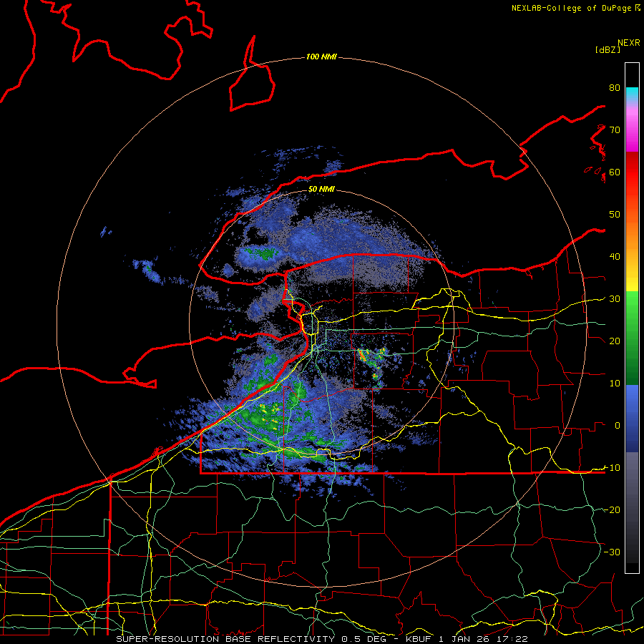
Task: Click the -30 value on the dBZ scale
Action: point(612,552)
